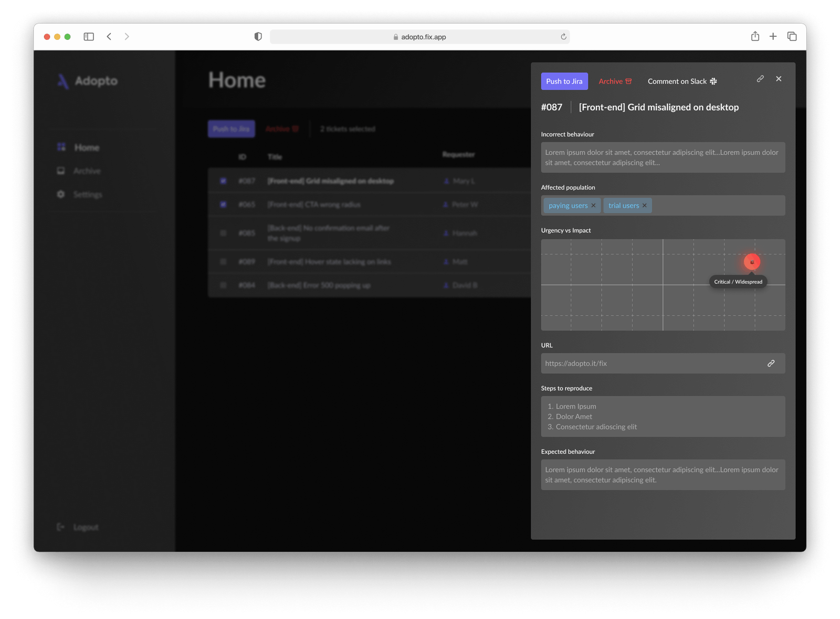Show the tab overview icon

(x=792, y=36)
